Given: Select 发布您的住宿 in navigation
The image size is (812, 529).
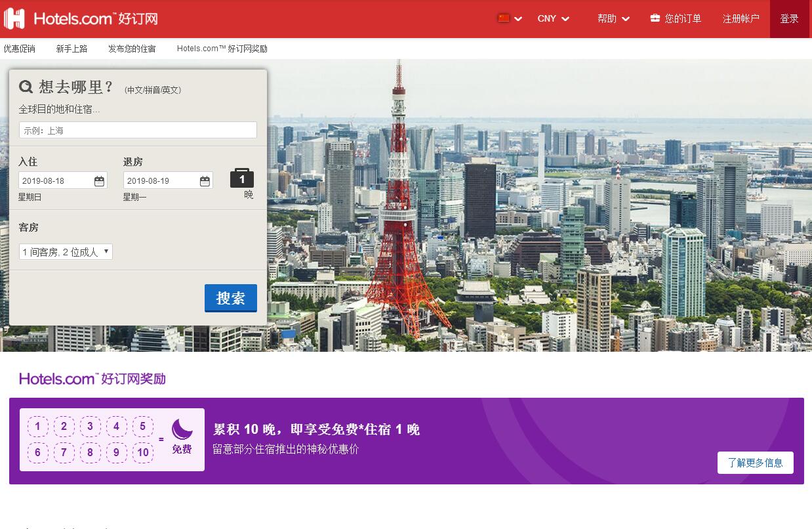Looking at the screenshot, I should point(132,49).
